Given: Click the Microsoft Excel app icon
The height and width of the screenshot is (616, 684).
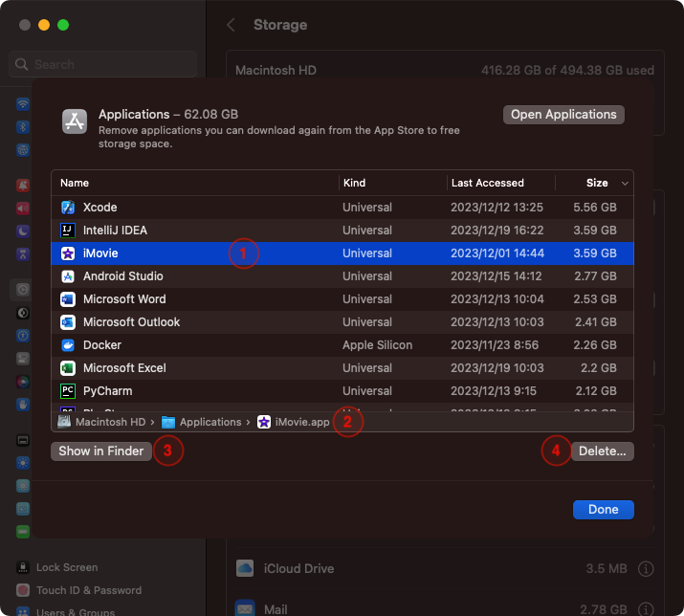Looking at the screenshot, I should (68, 368).
